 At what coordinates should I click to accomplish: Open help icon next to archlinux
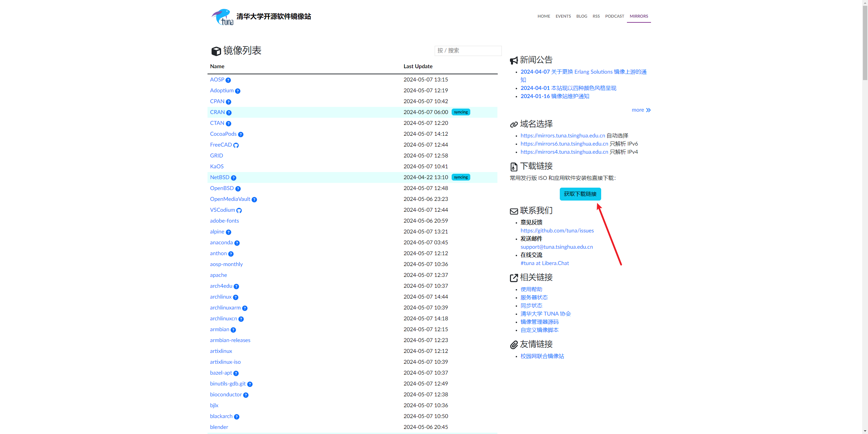(236, 297)
